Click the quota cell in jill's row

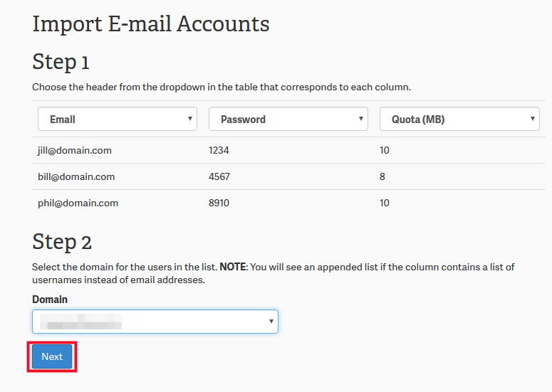click(385, 151)
